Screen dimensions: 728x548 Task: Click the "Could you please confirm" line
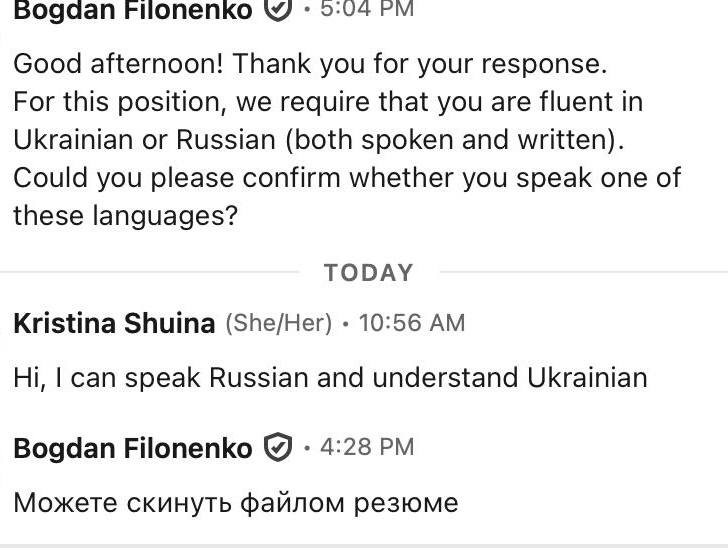pos(347,178)
